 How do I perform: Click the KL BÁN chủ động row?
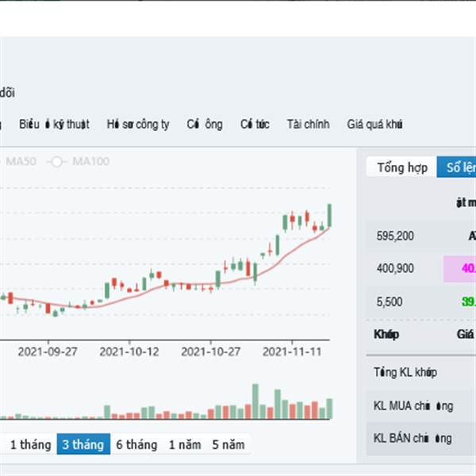coord(421,439)
